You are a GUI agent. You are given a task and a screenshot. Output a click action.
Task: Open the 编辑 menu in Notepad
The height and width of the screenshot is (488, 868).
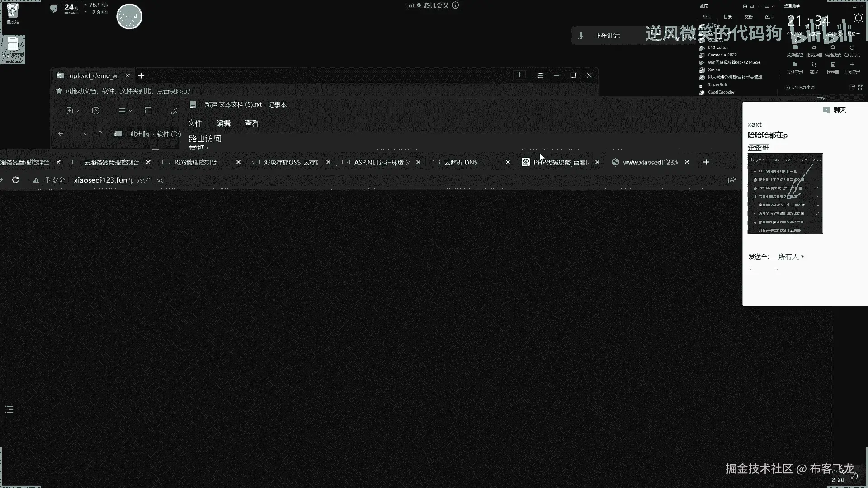[223, 123]
